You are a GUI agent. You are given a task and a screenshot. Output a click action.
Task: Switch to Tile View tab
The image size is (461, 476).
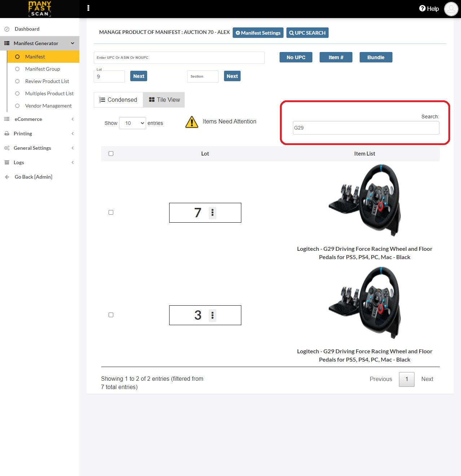tap(164, 100)
